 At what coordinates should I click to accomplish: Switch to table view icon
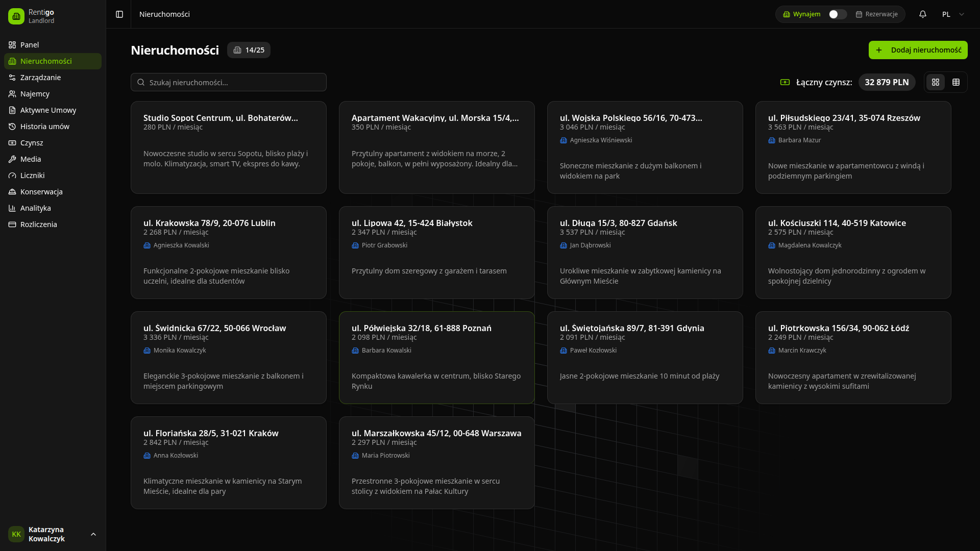956,82
